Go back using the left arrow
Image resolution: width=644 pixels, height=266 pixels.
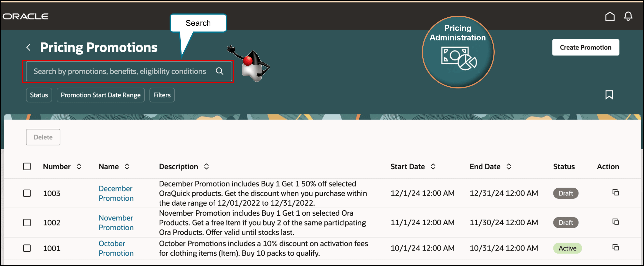[28, 47]
